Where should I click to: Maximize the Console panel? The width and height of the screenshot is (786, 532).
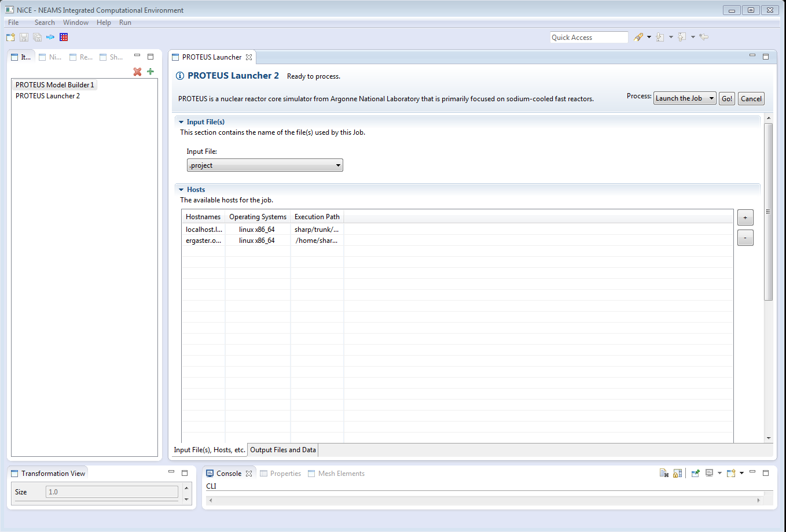766,473
